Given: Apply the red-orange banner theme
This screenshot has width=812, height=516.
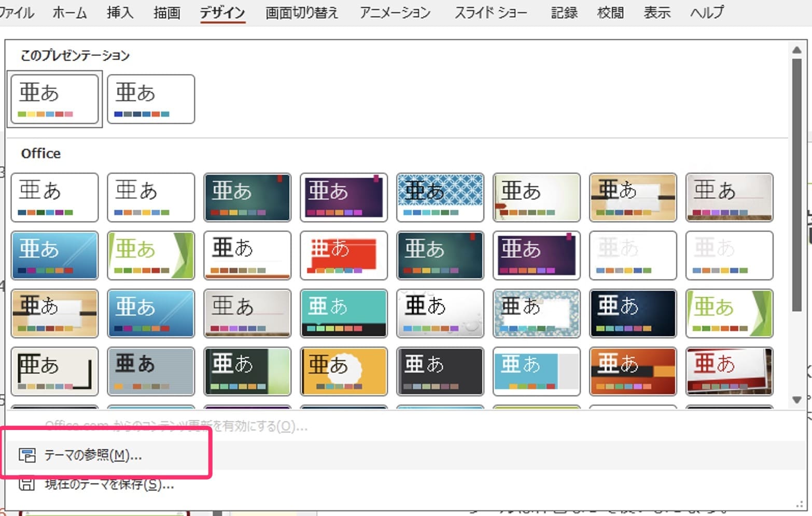Looking at the screenshot, I should pyautogui.click(x=344, y=255).
